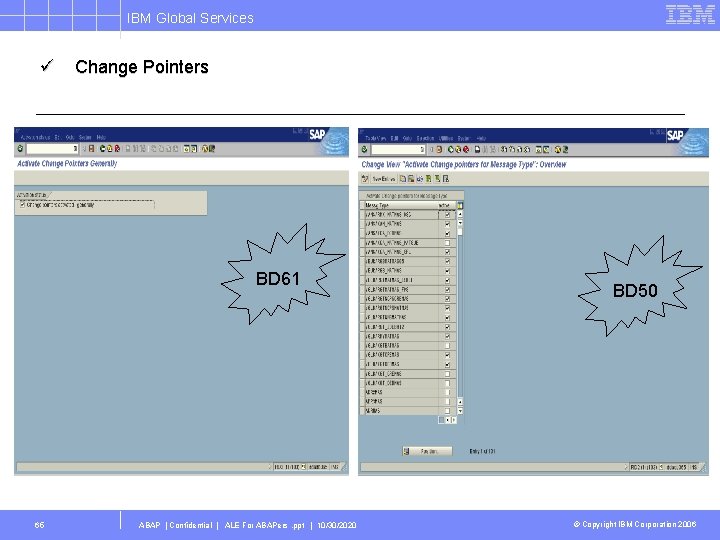Tick the unchecked Active box in fourth table row
Screen dimensions: 720x540
[x=447, y=242]
